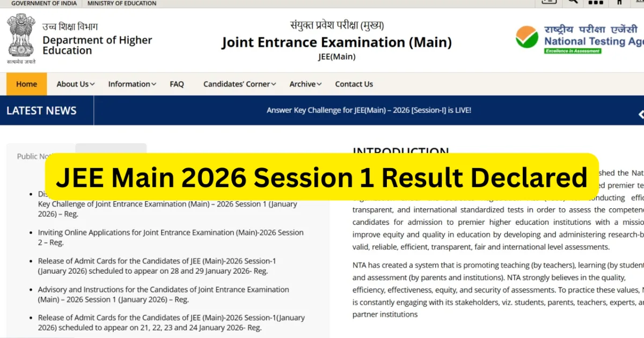This screenshot has height=338, width=644.
Task: Advance the news ticker with the chevron arrow
Action: pyautogui.click(x=640, y=114)
